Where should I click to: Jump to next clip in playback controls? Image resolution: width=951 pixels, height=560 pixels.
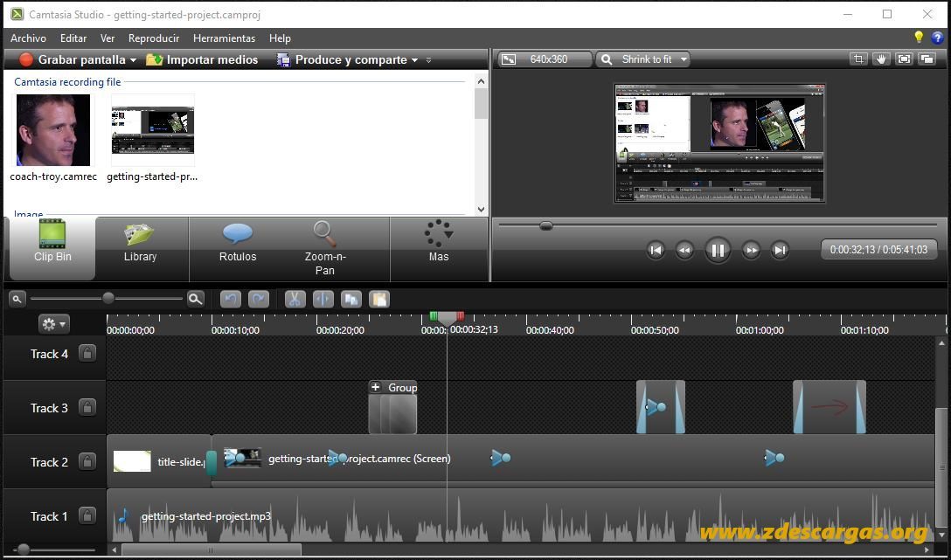(780, 250)
